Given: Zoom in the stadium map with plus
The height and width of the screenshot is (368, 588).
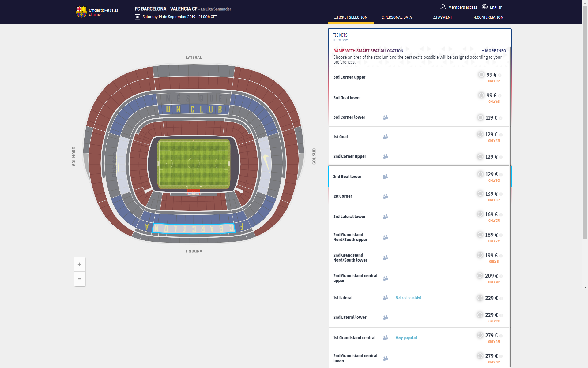Looking at the screenshot, I should click(x=80, y=264).
